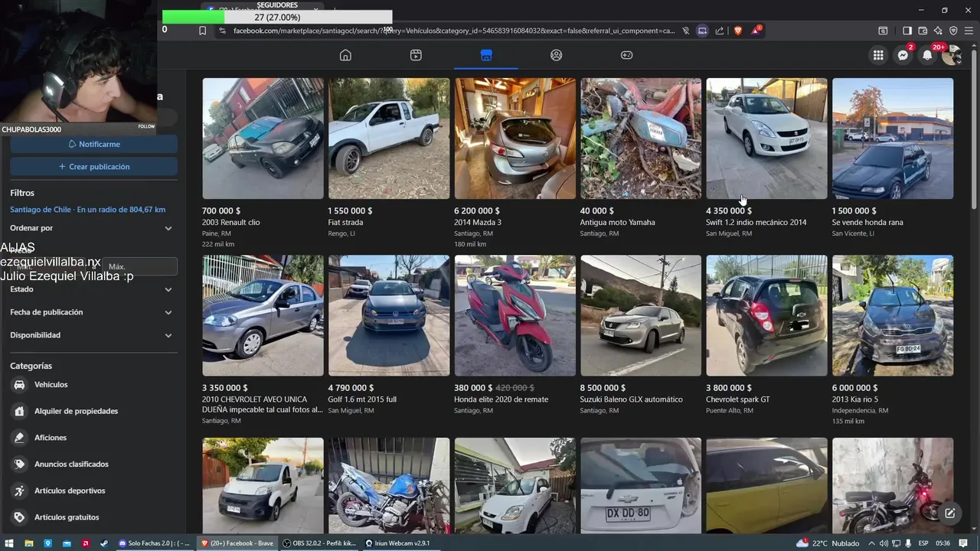Open the Brave Wallet icon
This screenshot has width=980, height=551.
[923, 31]
